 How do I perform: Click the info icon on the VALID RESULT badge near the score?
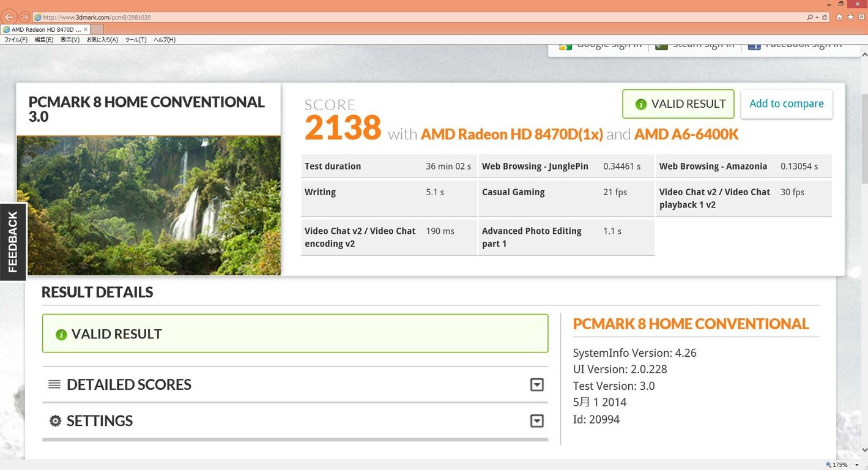click(641, 105)
